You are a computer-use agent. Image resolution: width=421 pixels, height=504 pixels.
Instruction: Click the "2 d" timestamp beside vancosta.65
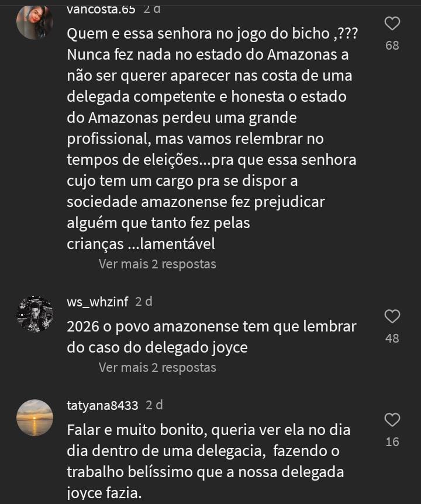tap(152, 9)
